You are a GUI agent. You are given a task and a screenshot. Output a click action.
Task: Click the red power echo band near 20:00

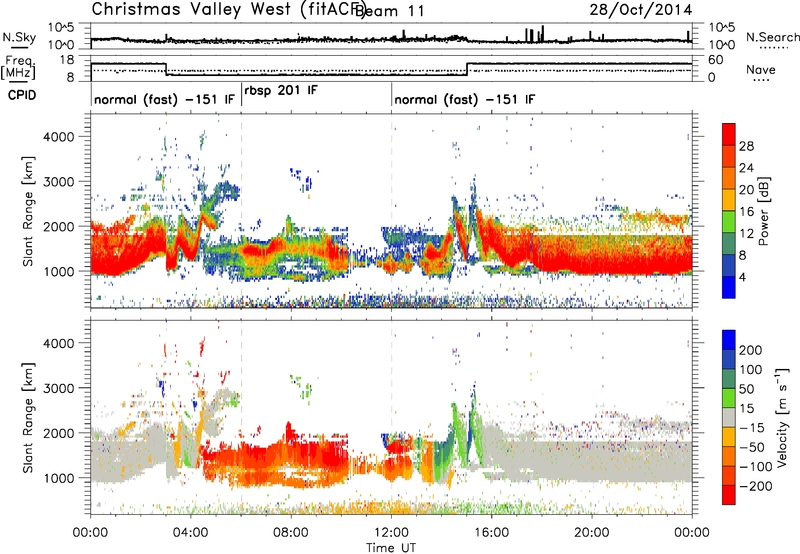click(x=592, y=254)
